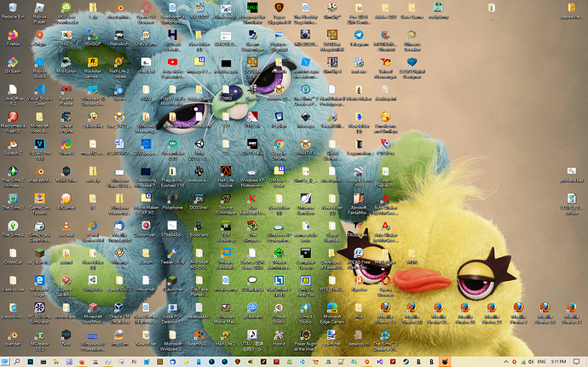588x367 pixels.
Task: Select the Papers, Please game icon
Action: tap(66, 95)
